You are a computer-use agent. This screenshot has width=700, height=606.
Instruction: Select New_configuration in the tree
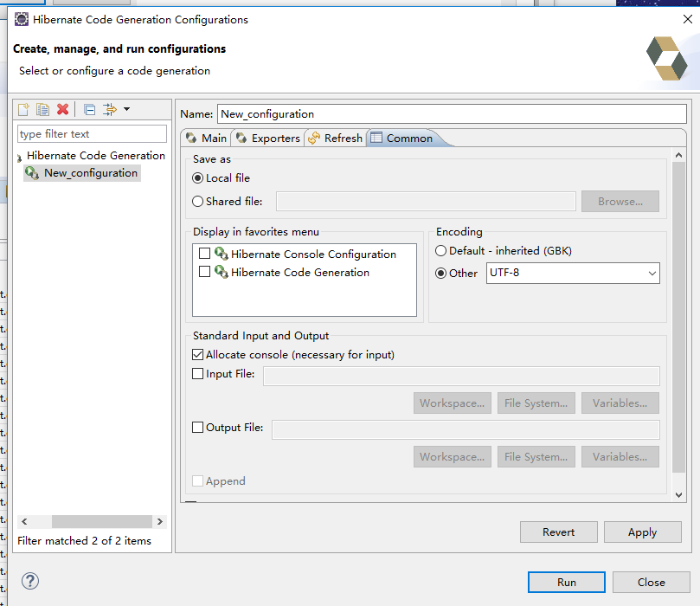pos(82,173)
